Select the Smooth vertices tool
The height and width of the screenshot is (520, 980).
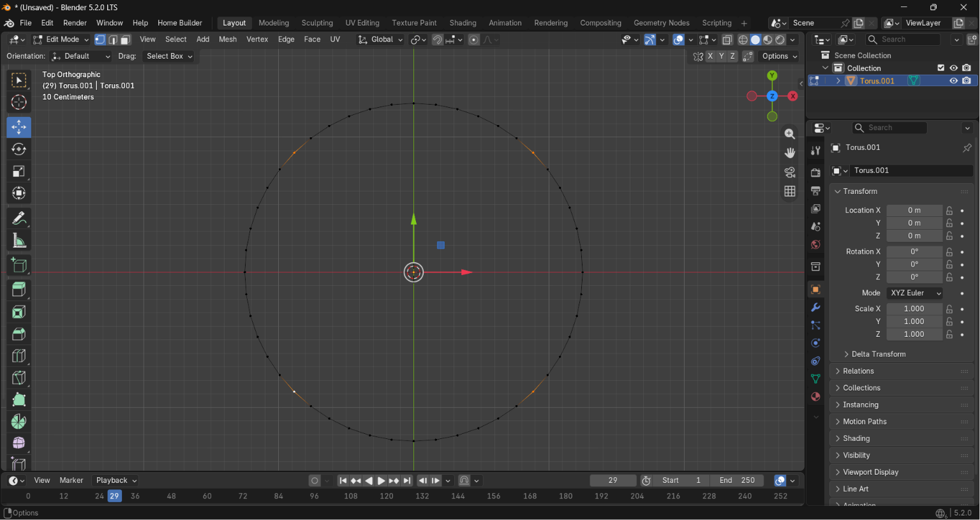pos(19,443)
